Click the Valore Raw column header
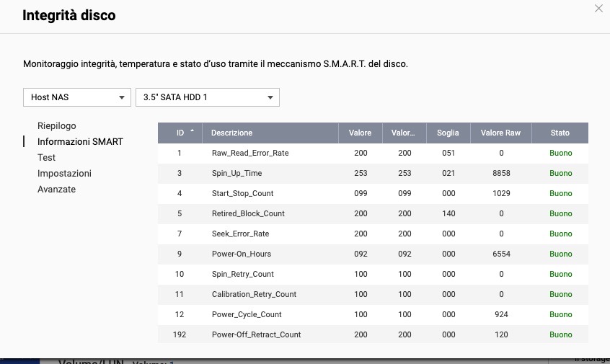Screen dimensions: 610x364 click(500, 133)
